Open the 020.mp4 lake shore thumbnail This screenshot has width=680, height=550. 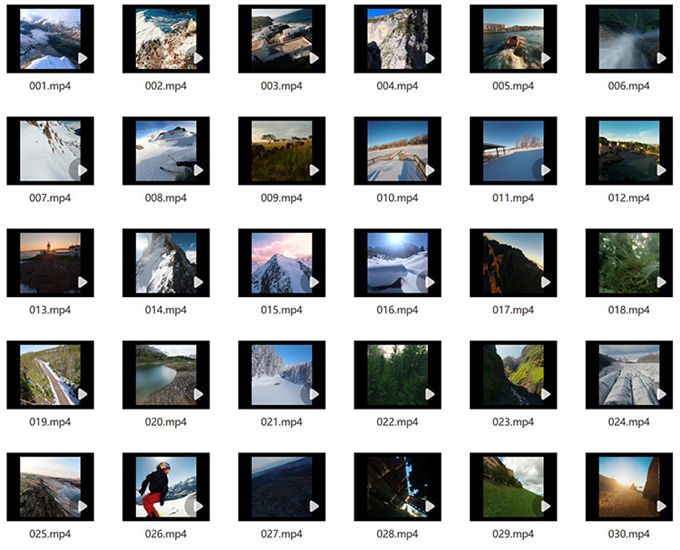click(x=166, y=375)
